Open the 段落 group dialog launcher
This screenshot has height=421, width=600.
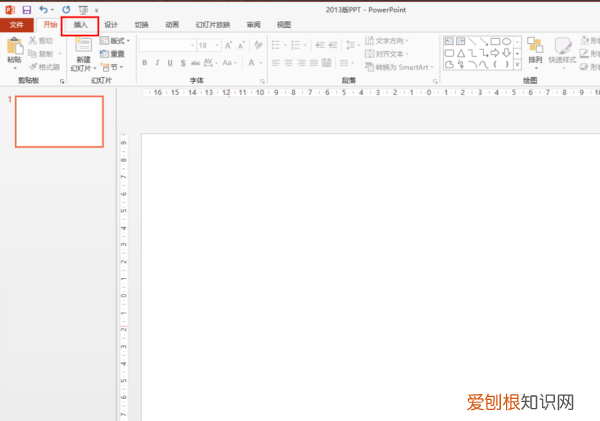point(435,81)
